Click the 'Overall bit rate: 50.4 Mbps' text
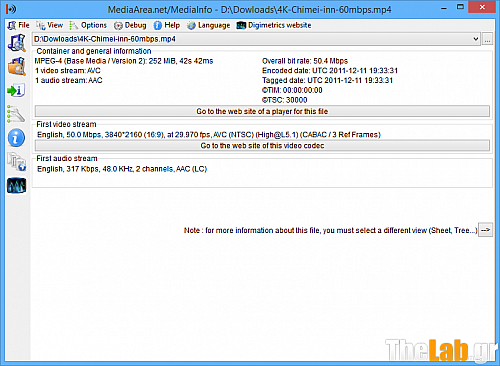 (x=305, y=61)
